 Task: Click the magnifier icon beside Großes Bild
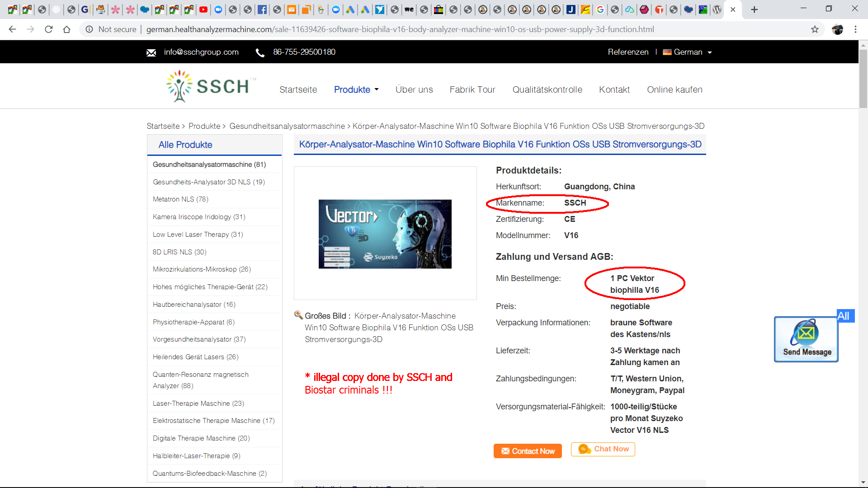tap(298, 315)
